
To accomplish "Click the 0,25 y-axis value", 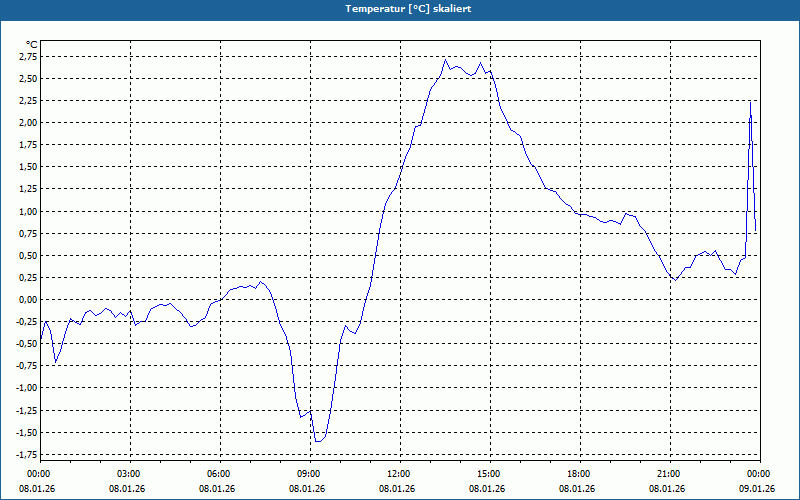I will tap(28, 278).
